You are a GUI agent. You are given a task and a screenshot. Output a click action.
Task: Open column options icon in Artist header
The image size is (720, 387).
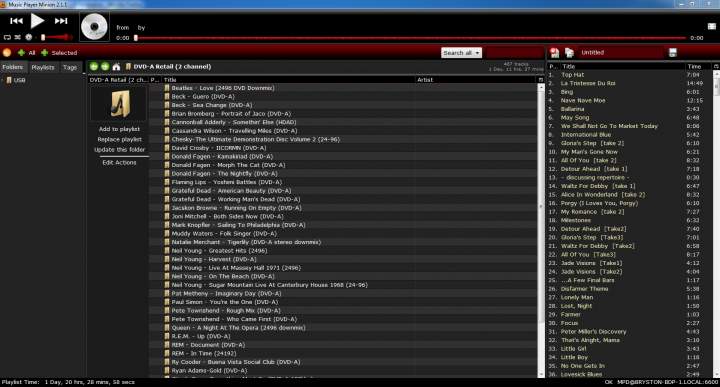(540, 80)
